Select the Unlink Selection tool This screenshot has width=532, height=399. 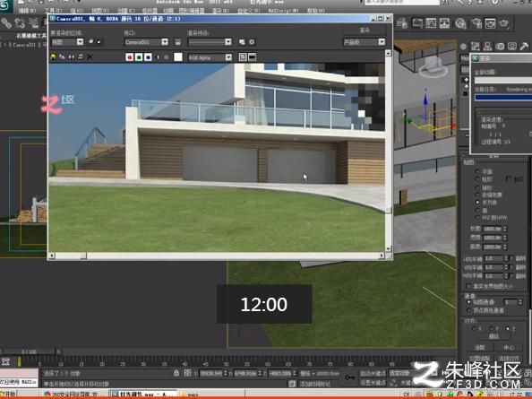point(20,23)
